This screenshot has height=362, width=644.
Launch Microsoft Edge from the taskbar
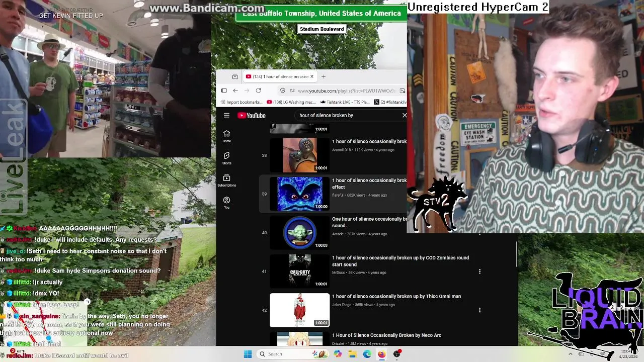(x=367, y=354)
